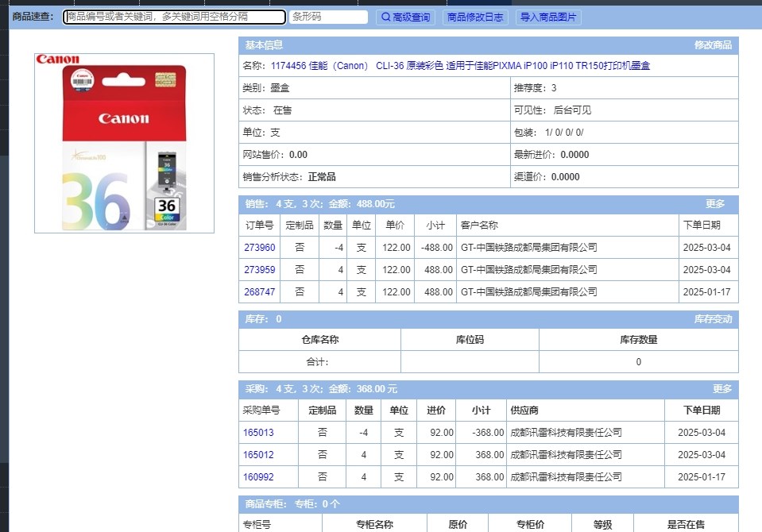Click the 等级 column header
Screen dimensions: 762x532
tap(602, 525)
